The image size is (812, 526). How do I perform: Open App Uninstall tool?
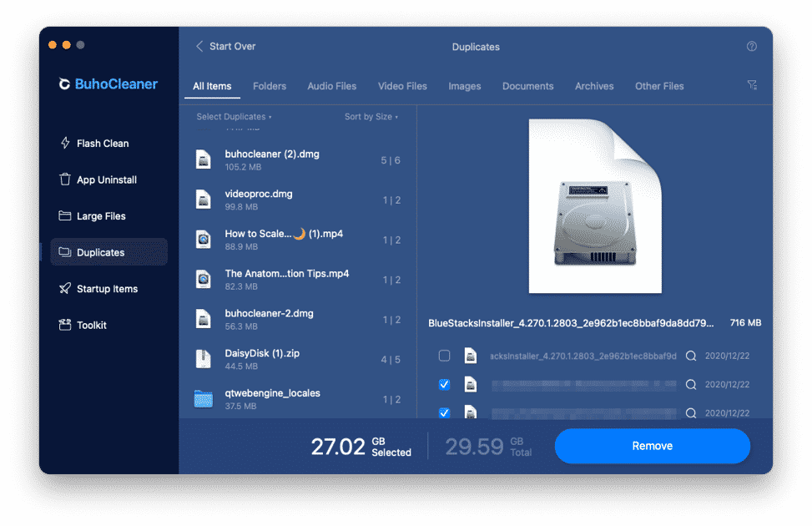point(107,180)
